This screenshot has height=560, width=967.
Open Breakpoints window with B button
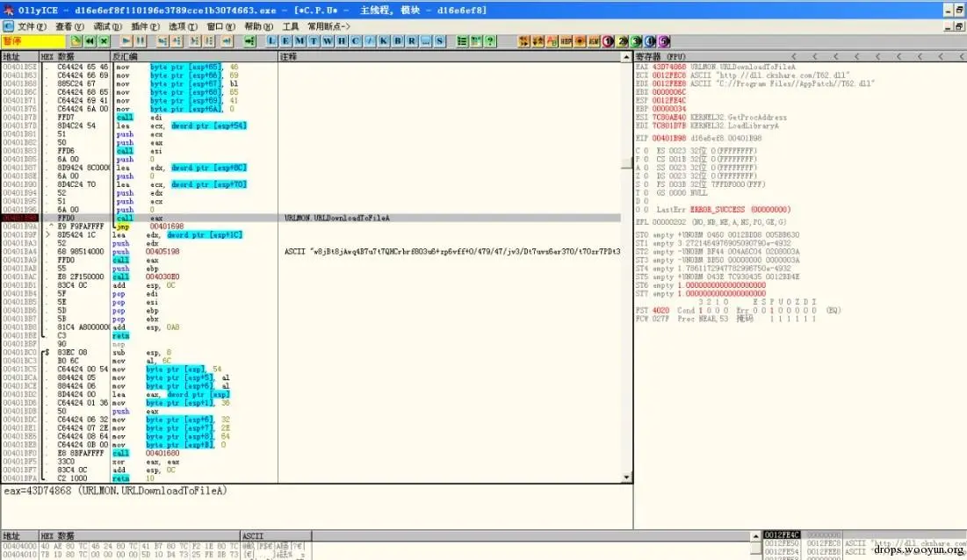[x=398, y=41]
